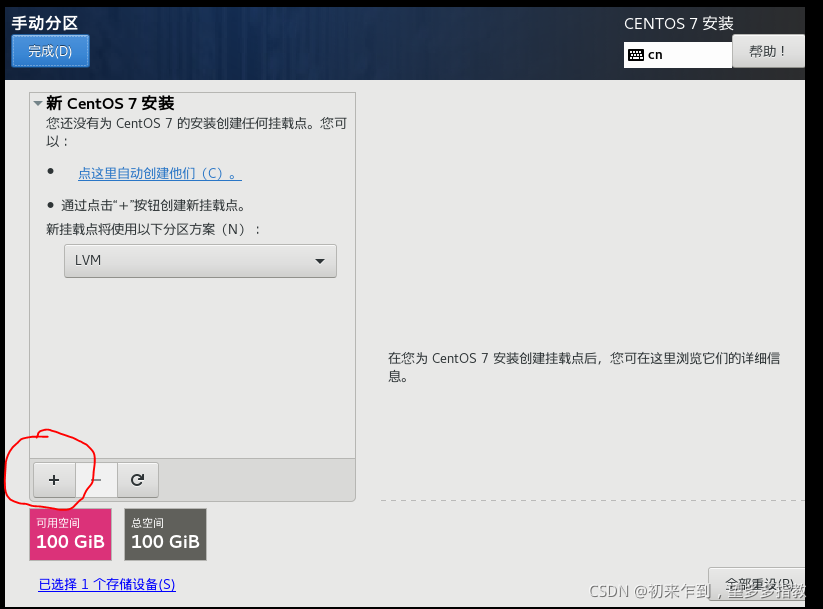
Task: Open the 帮助！ help button
Action: 768,51
